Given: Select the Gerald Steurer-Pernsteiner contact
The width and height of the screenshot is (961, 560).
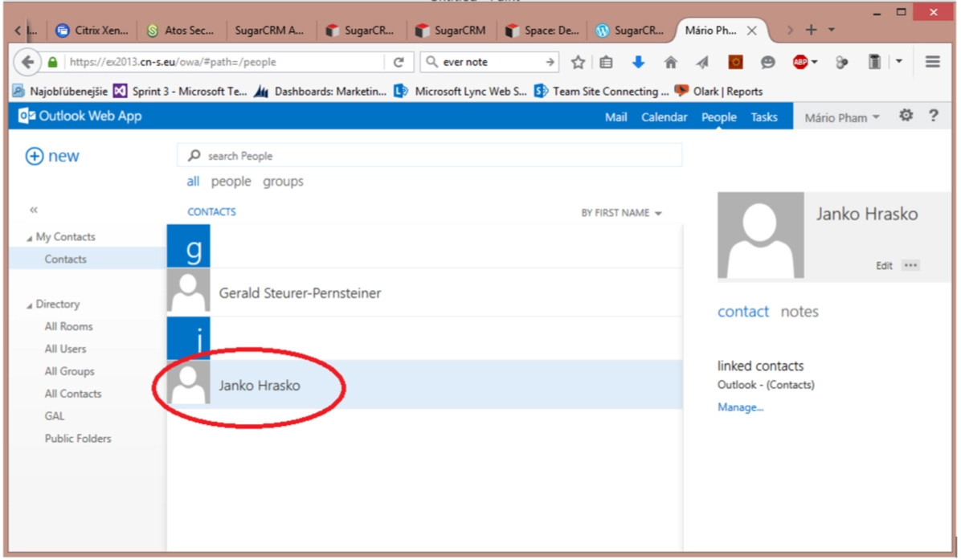Looking at the screenshot, I should [x=425, y=293].
